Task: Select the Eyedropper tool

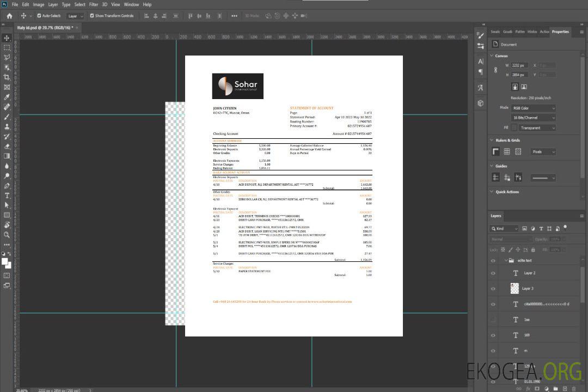Action: pos(7,97)
